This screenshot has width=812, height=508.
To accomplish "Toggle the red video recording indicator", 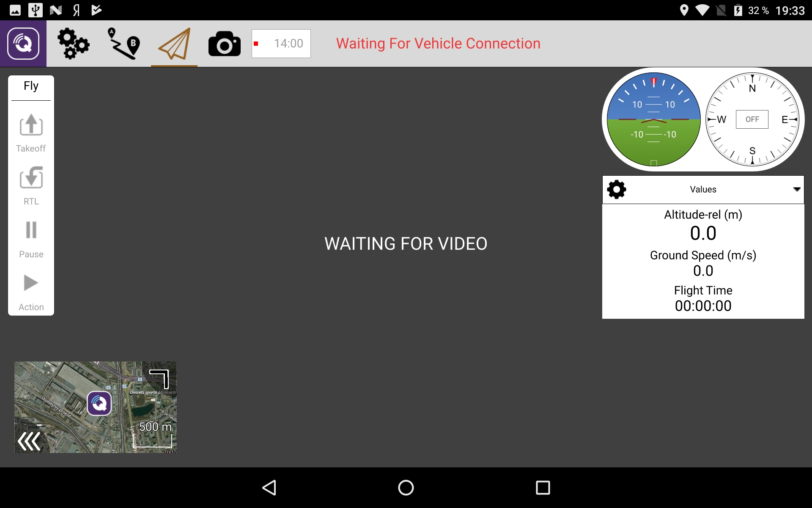I will 256,44.
